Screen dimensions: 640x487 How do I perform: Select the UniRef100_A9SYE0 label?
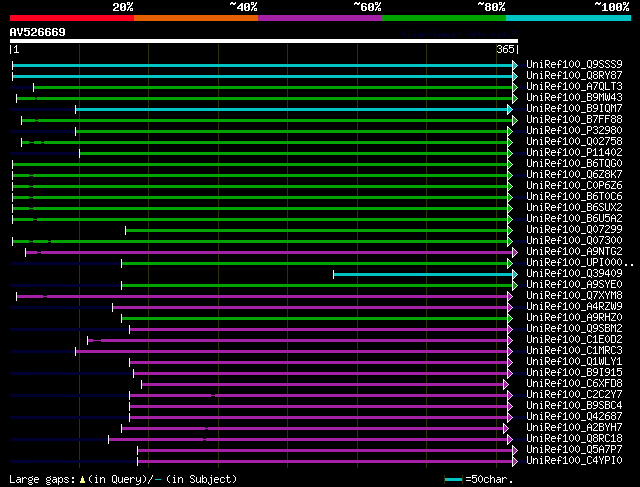coord(574,285)
